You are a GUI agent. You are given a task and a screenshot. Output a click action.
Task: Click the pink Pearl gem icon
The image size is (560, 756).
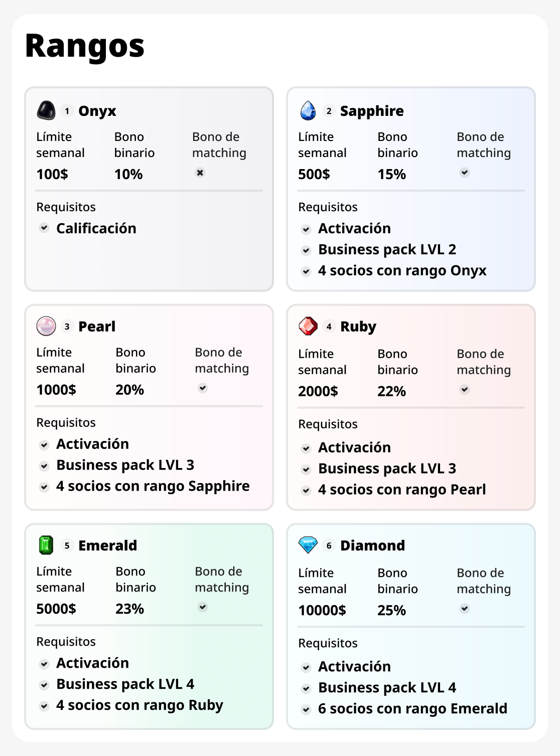(46, 326)
